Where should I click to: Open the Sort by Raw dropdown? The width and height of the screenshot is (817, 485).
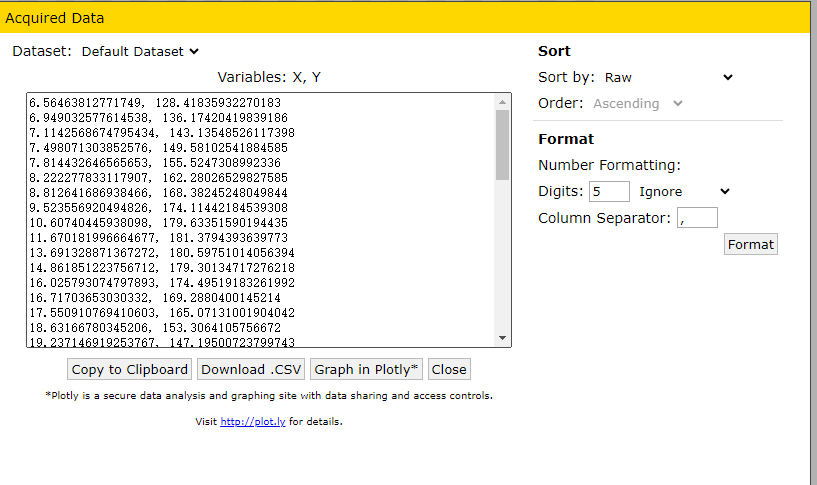[669, 78]
